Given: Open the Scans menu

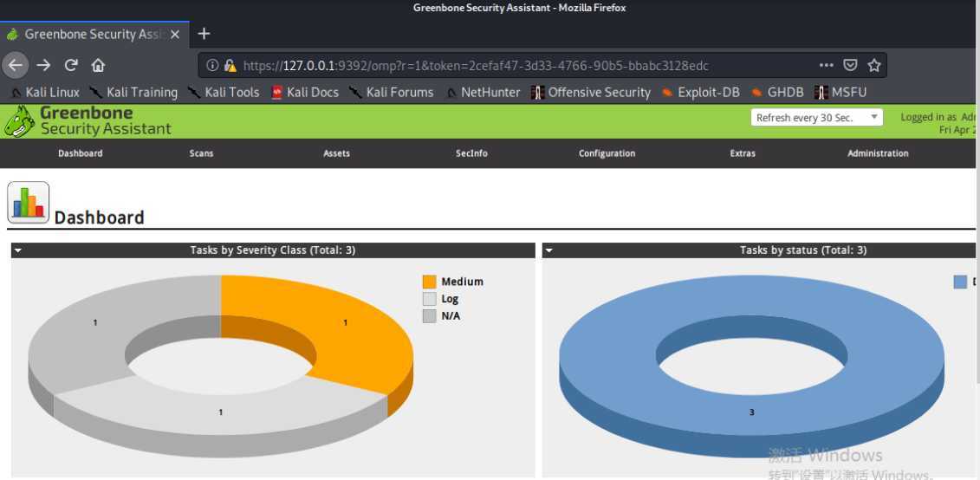Looking at the screenshot, I should 201,153.
